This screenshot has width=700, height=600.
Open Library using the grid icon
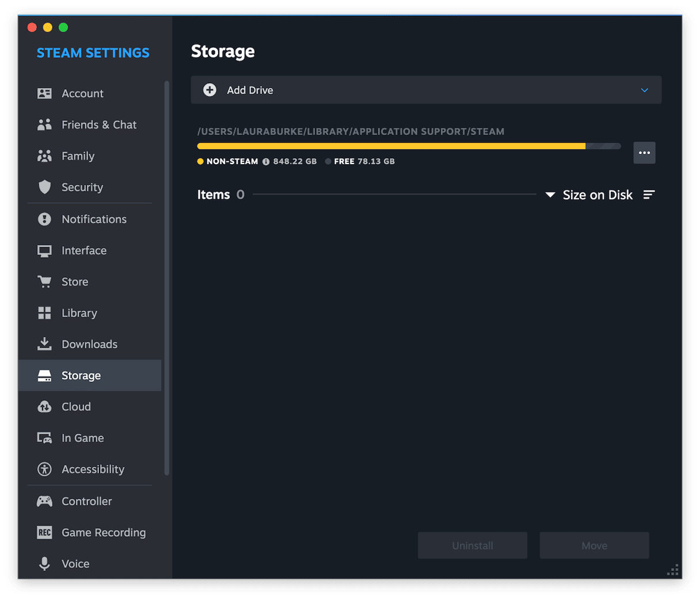[x=44, y=313]
